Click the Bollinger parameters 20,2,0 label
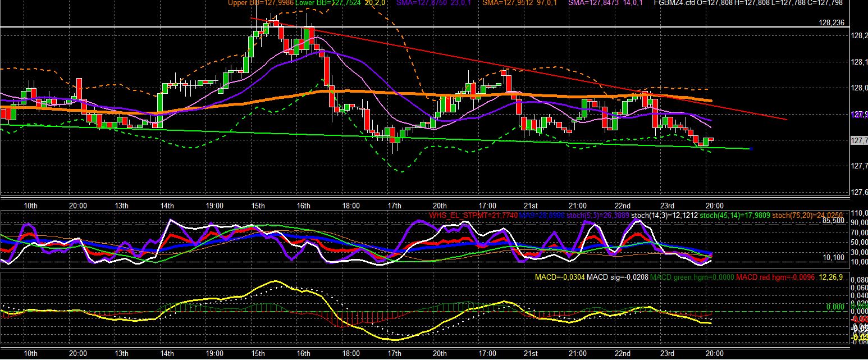Screen dimensions: 868x360 (375, 3)
